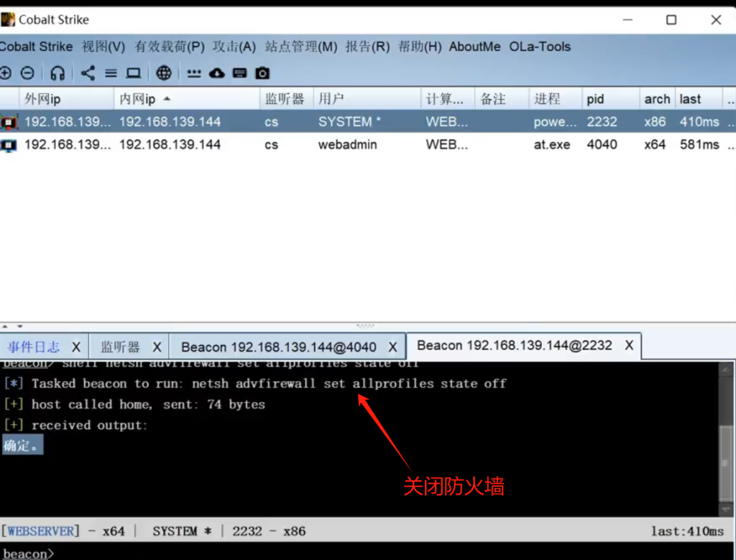This screenshot has height=560, width=736.
Task: Open screenshots via the camera icon
Action: (262, 73)
